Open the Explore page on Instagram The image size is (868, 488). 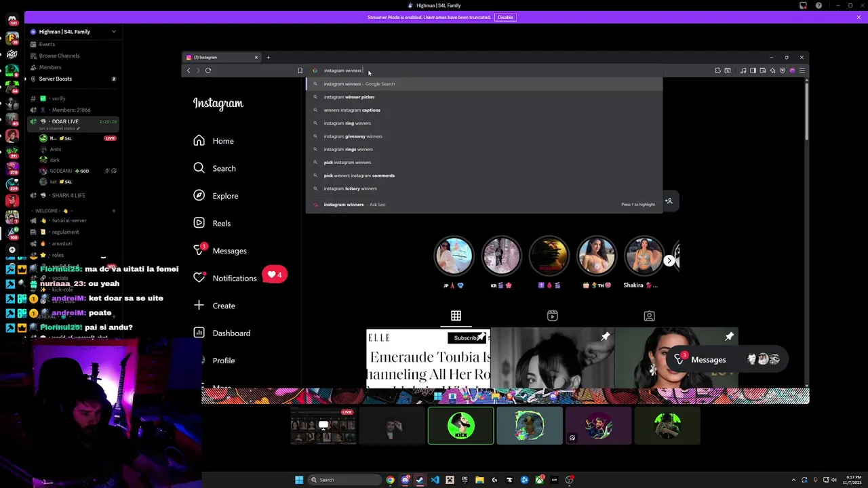(216, 196)
